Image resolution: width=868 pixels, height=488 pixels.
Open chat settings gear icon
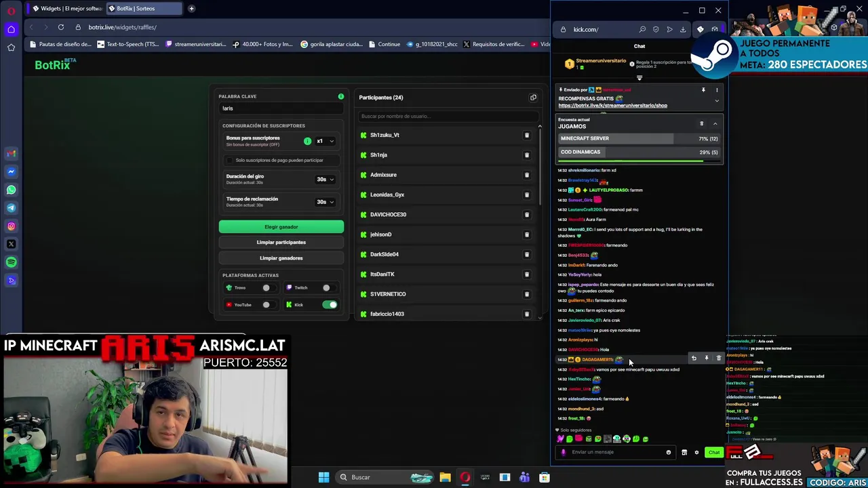[696, 453]
